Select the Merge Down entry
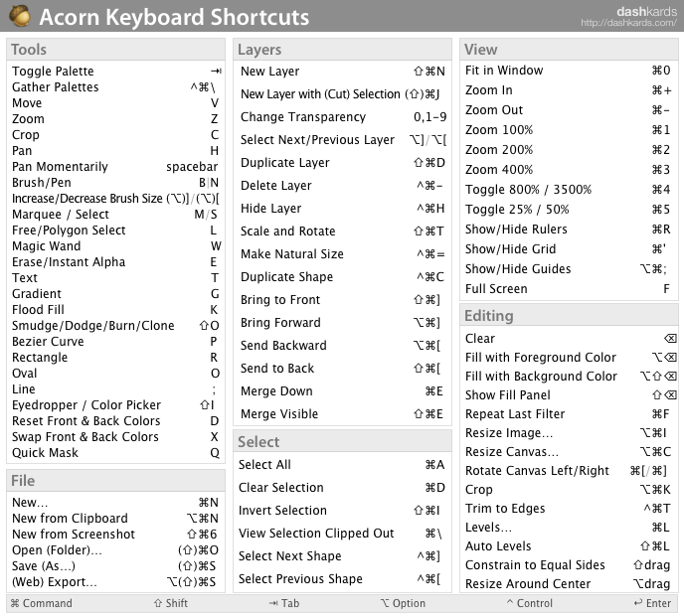Screen dimensions: 684x616 (342, 391)
